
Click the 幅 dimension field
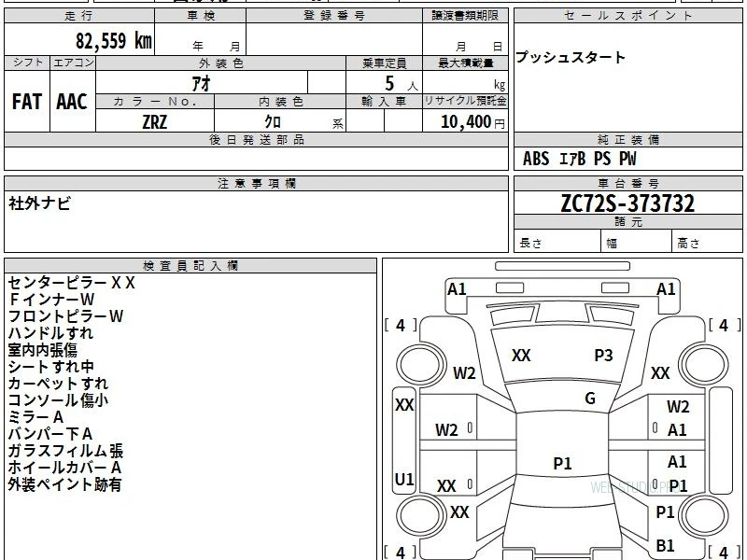pyautogui.click(x=637, y=242)
